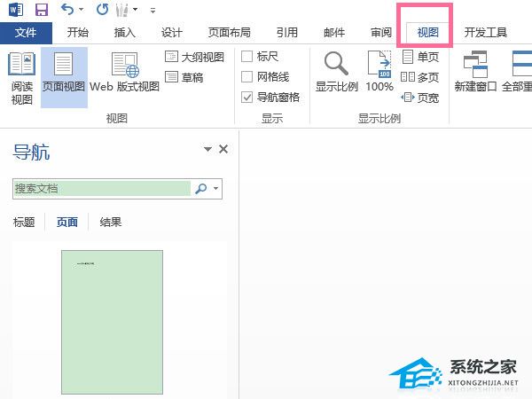Image resolution: width=532 pixels, height=399 pixels.
Task: Switch to 草稿 draft view
Action: pos(184,77)
